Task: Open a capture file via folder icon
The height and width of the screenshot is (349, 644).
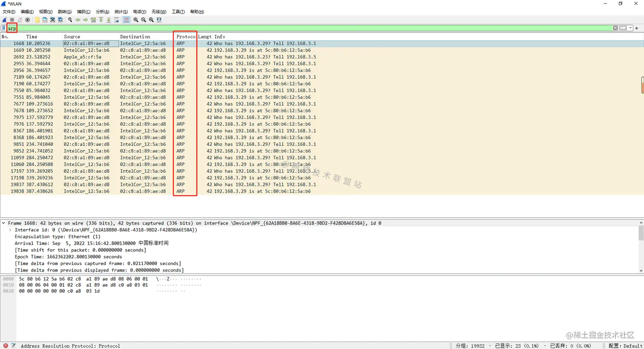Action: point(37,20)
